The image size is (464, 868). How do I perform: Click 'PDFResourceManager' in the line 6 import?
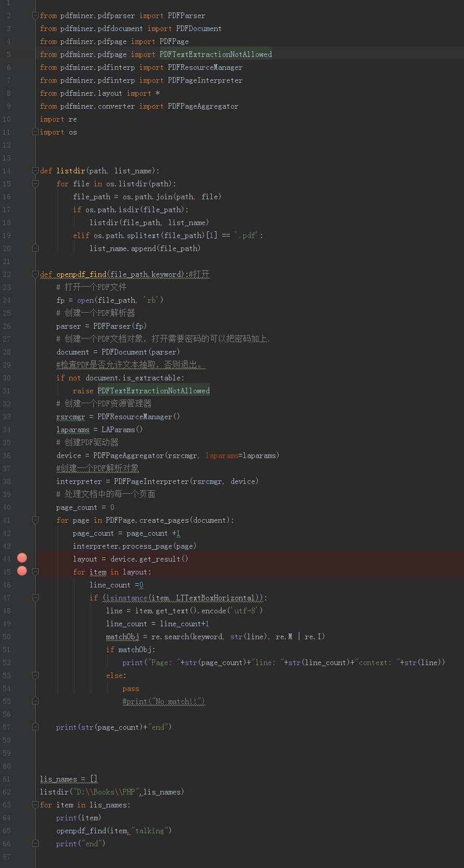tap(205, 67)
